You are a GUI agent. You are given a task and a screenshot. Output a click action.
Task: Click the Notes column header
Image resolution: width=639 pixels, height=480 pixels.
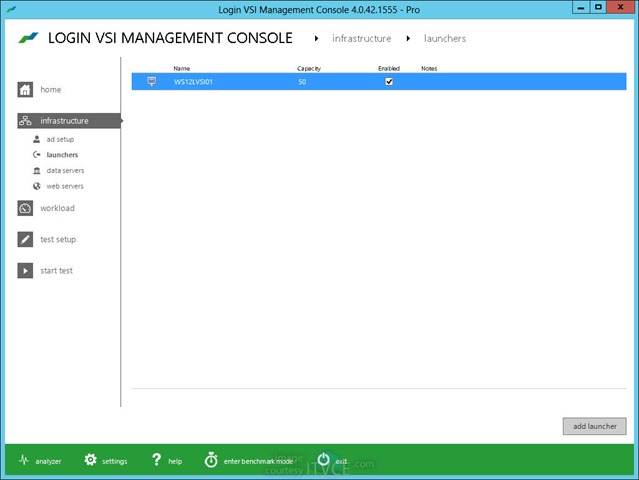429,68
